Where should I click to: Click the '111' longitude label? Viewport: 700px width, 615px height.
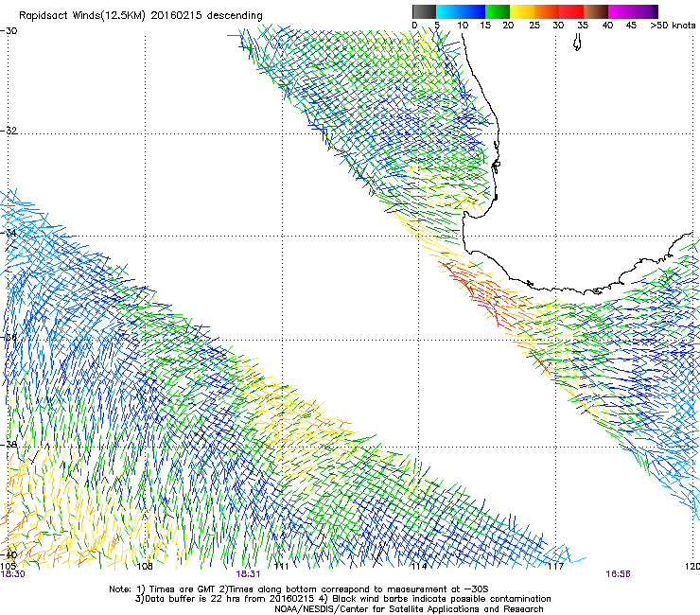pyautogui.click(x=281, y=567)
